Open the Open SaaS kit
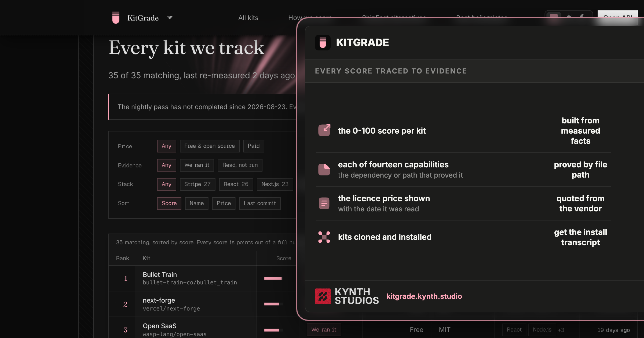This screenshot has width=644, height=338. [160, 326]
